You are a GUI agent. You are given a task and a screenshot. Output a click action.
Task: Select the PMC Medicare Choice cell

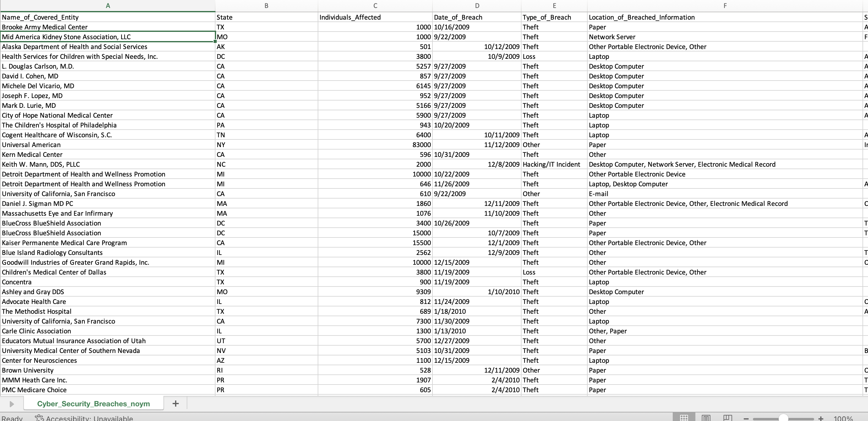point(108,390)
